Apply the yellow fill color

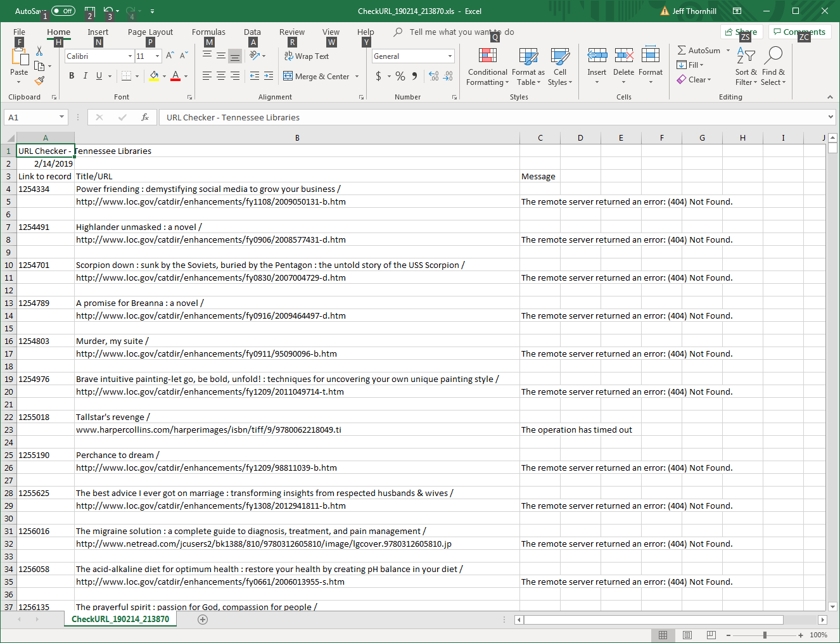pyautogui.click(x=154, y=76)
